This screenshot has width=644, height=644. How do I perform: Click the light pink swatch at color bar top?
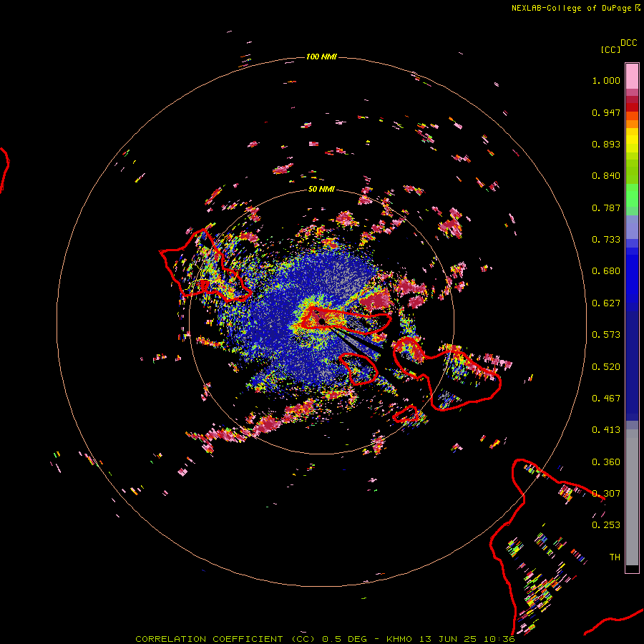632,76
